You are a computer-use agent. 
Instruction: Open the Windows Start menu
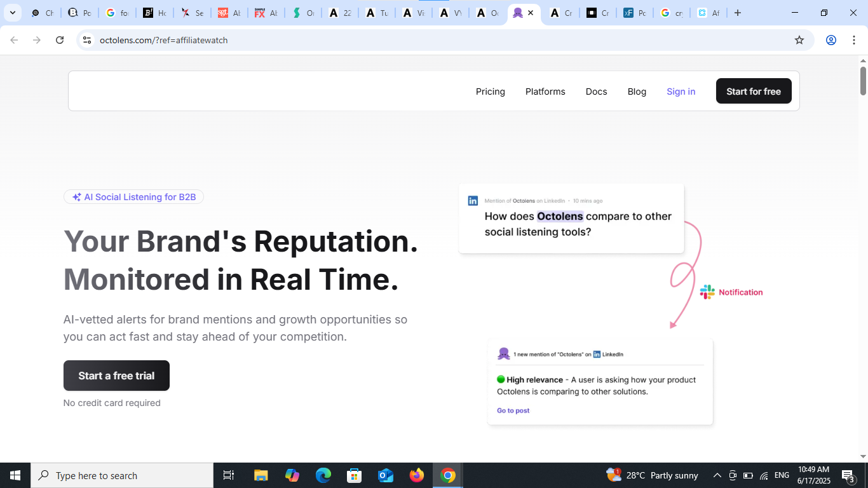point(15,475)
